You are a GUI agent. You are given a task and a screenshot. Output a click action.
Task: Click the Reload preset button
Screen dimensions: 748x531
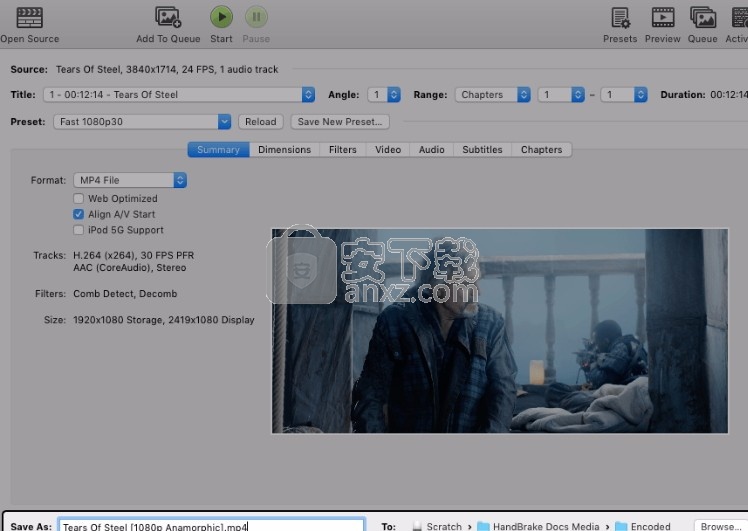[x=260, y=122]
